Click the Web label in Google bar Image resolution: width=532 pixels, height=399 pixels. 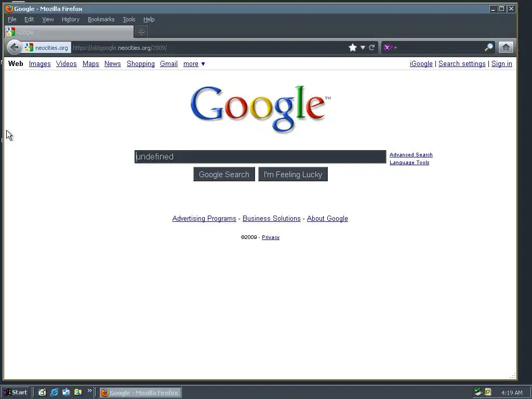pyautogui.click(x=16, y=64)
